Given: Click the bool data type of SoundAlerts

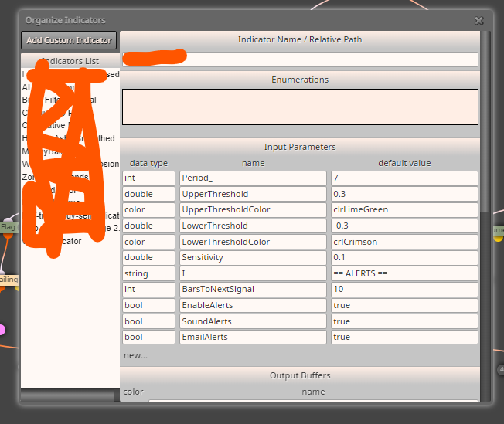Looking at the screenshot, I should pyautogui.click(x=148, y=321).
